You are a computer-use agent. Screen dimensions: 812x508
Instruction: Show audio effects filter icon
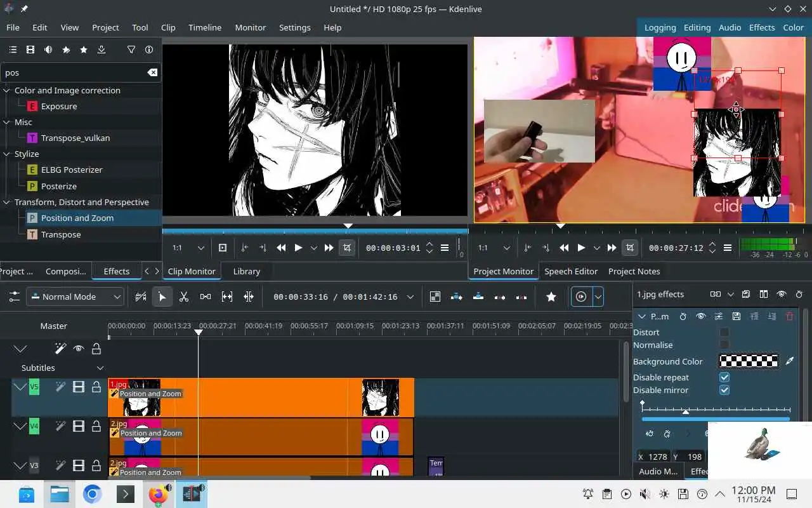48,50
